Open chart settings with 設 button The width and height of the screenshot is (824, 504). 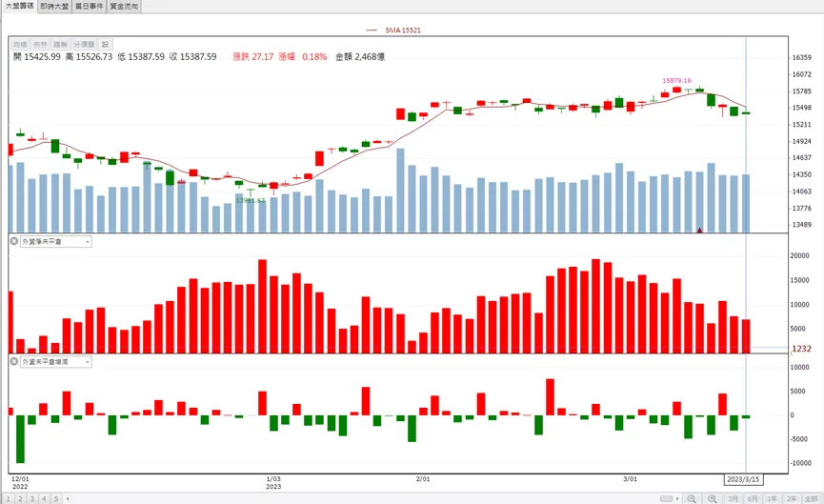[x=105, y=45]
